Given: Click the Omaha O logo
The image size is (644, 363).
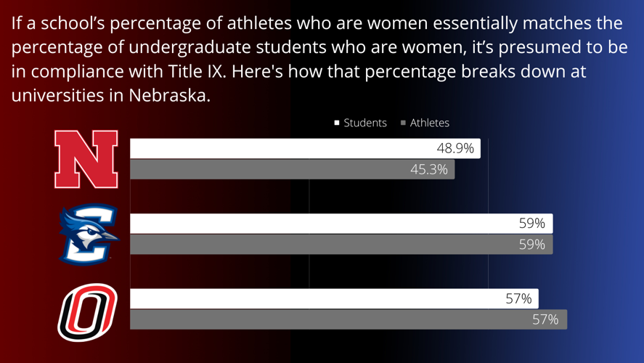Looking at the screenshot, I should point(87,313).
